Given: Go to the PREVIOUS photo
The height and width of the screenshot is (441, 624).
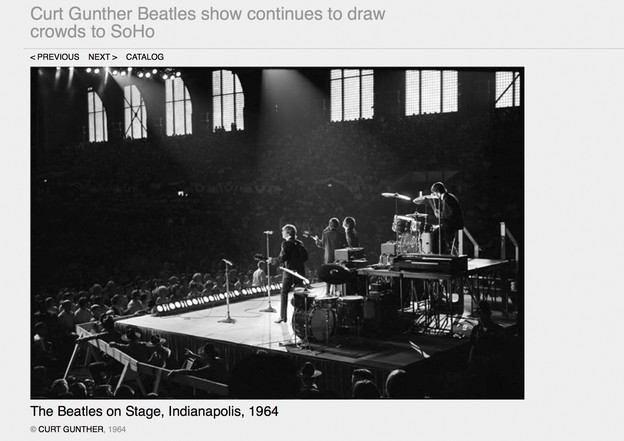Looking at the screenshot, I should click(x=55, y=57).
